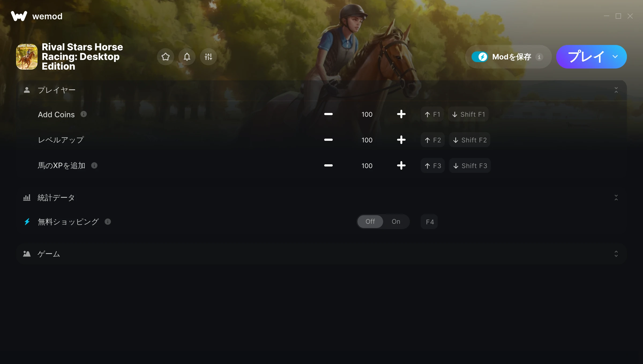Collapse the プレイヤー section
This screenshot has width=643, height=364.
(x=616, y=90)
